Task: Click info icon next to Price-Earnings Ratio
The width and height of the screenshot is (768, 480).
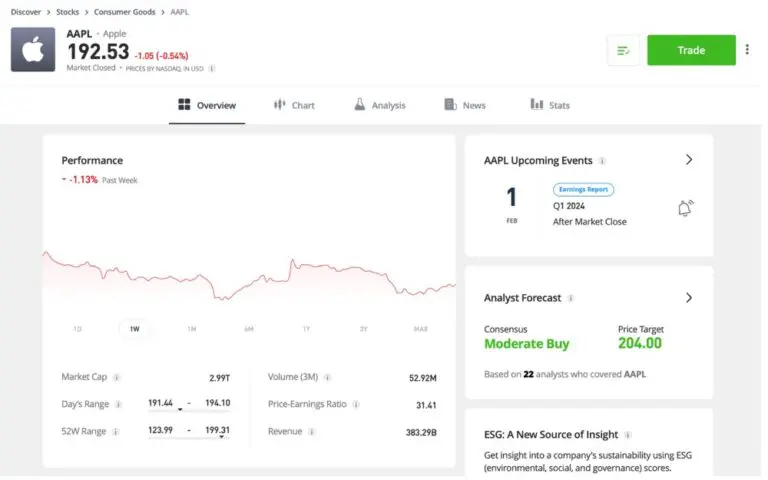Action: point(356,405)
